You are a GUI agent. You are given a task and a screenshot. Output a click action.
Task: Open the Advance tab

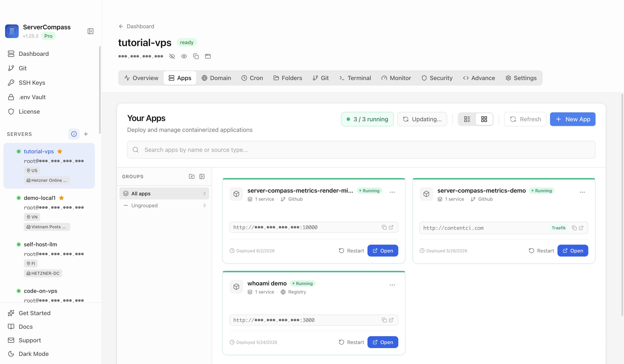tap(479, 78)
